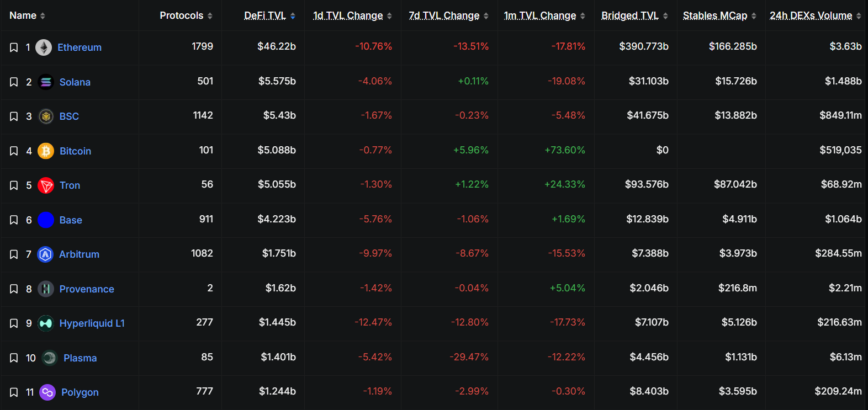Click the BSC chain logo icon
This screenshot has height=410, width=868.
[x=46, y=116]
